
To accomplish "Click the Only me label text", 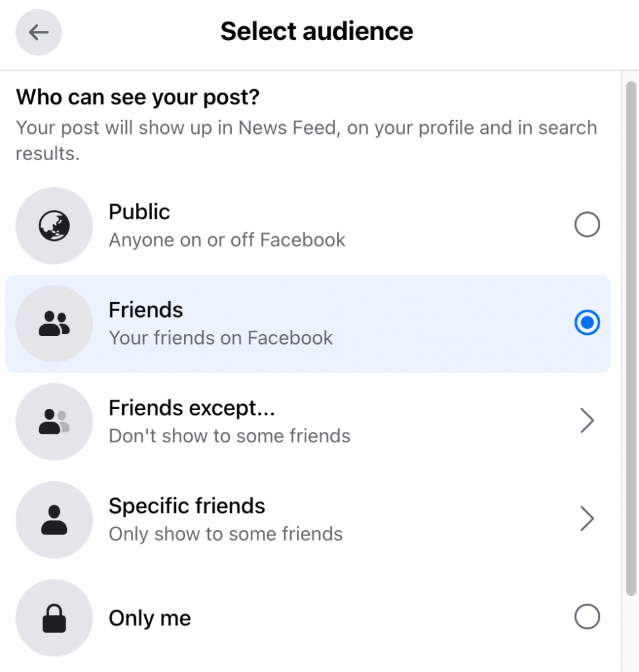I will coord(150,618).
